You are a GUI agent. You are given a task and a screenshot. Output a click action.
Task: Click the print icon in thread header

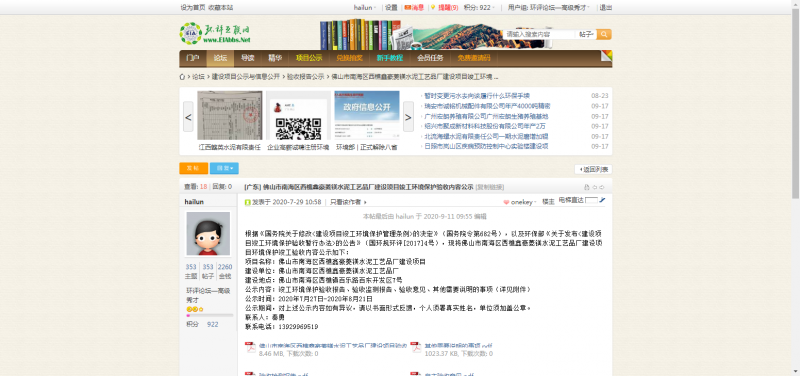point(587,187)
